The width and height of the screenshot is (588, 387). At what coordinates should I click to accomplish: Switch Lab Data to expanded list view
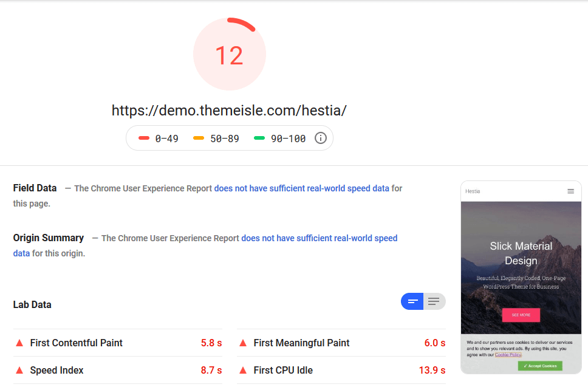[434, 301]
